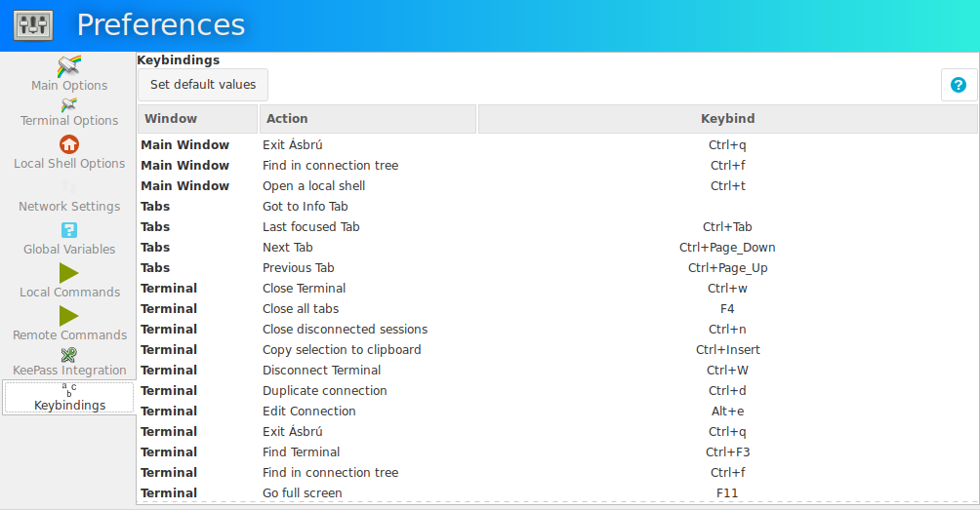Image resolution: width=980 pixels, height=510 pixels.
Task: Select 'Copy selection to clipboard' action
Action: click(342, 350)
